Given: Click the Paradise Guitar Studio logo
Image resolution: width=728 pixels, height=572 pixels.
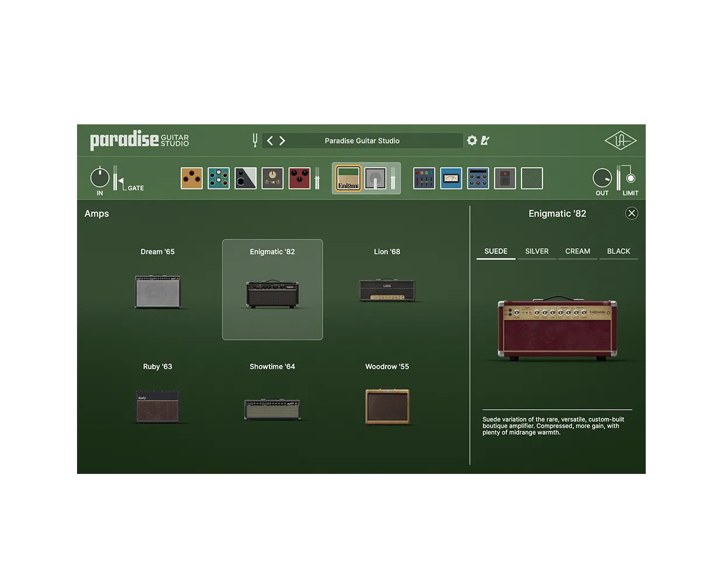Looking at the screenshot, I should tap(139, 140).
